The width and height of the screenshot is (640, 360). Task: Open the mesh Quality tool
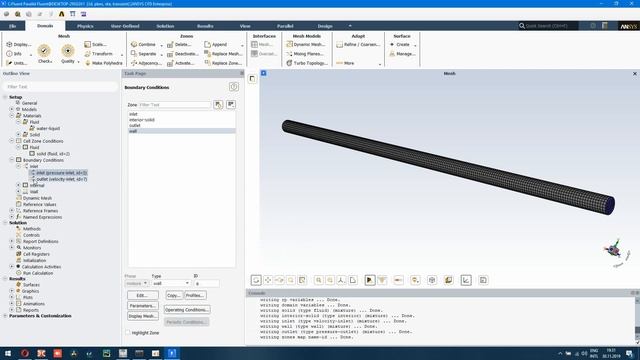click(x=68, y=54)
